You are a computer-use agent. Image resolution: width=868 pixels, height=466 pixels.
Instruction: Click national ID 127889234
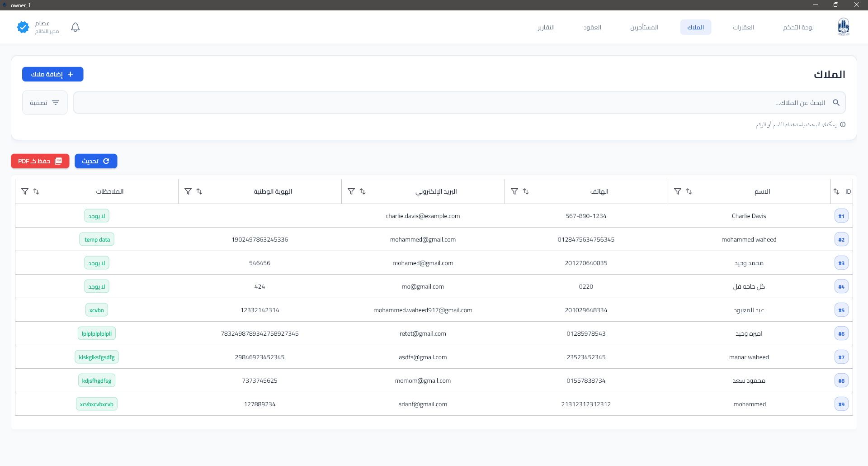(x=260, y=404)
